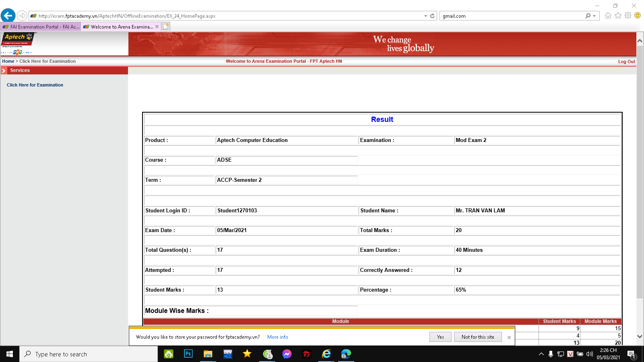This screenshot has height=362, width=644.
Task: Click the Student Marks column header
Action: point(559,321)
